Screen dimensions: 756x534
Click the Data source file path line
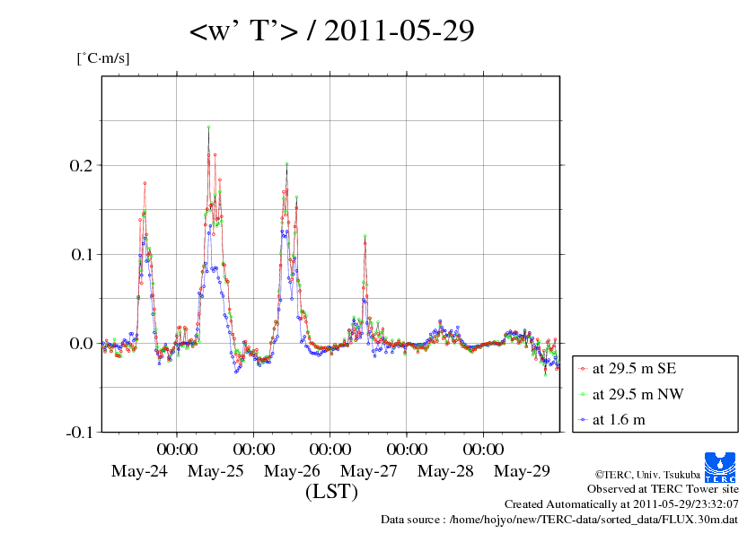(x=559, y=520)
